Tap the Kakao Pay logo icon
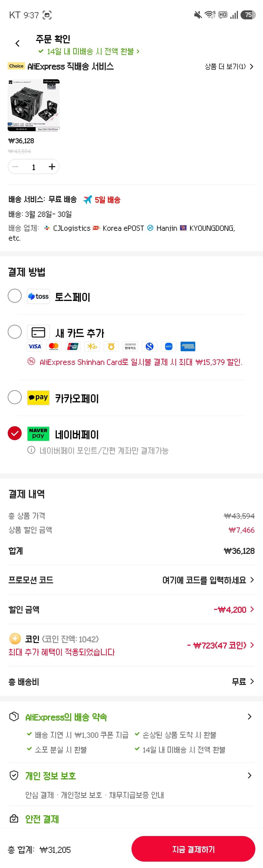 38,398
